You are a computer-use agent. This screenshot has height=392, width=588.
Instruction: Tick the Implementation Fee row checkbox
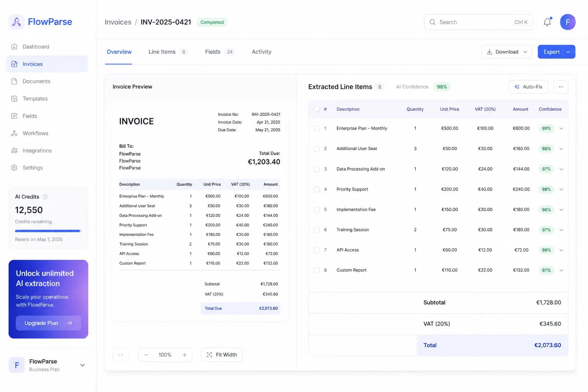317,209
